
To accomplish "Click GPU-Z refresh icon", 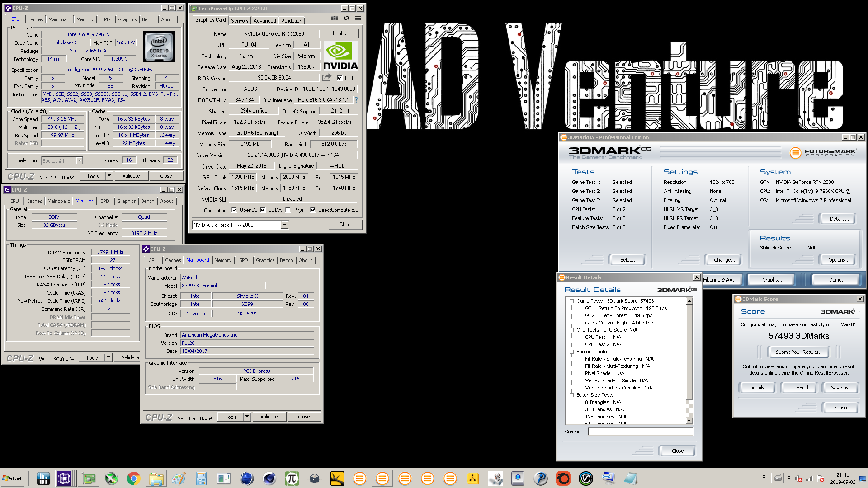I will [346, 19].
